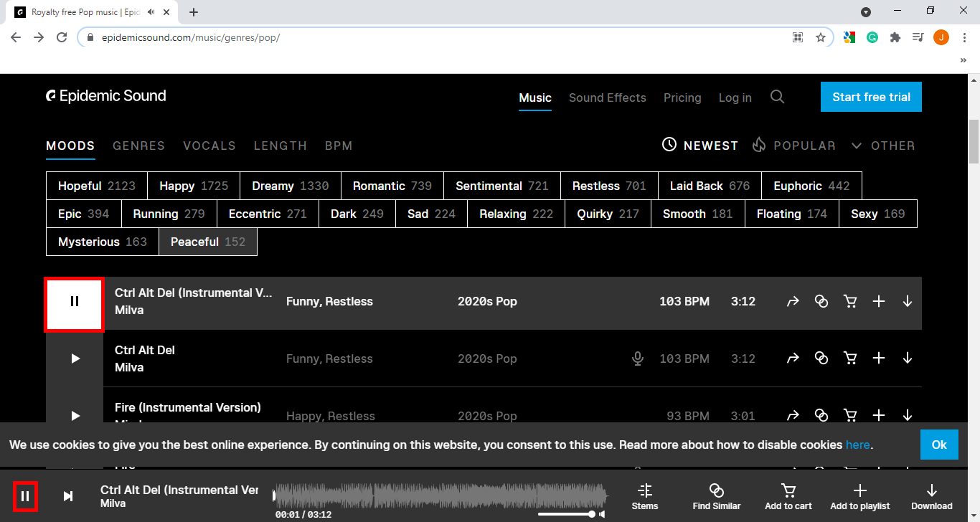
Task: Click Find Similar in the player bar
Action: [717, 496]
